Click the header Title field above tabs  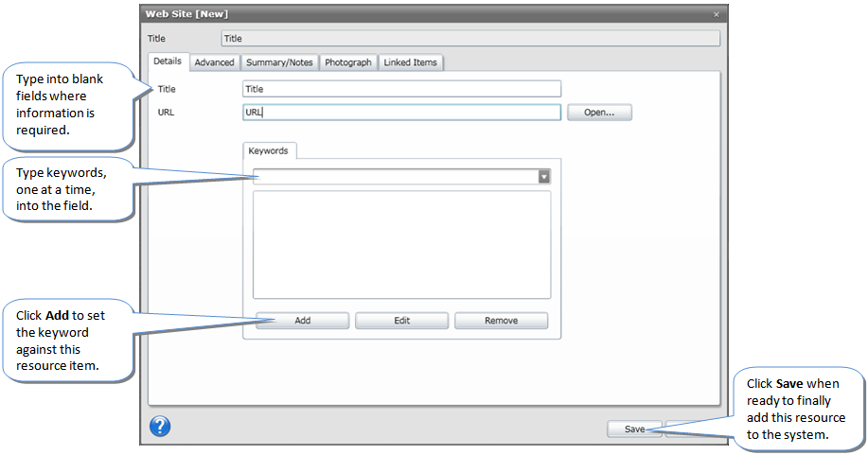[469, 39]
